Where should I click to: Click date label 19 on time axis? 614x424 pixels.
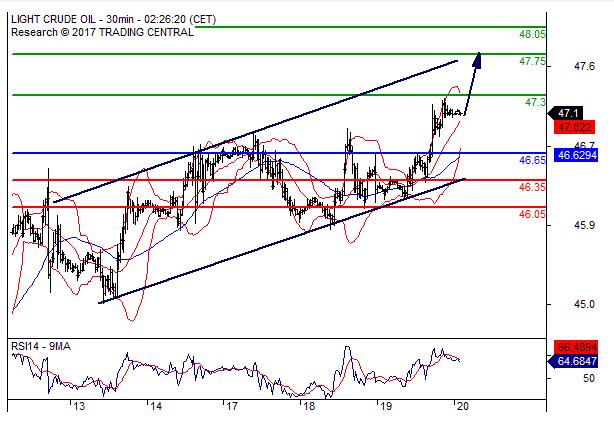pyautogui.click(x=385, y=406)
